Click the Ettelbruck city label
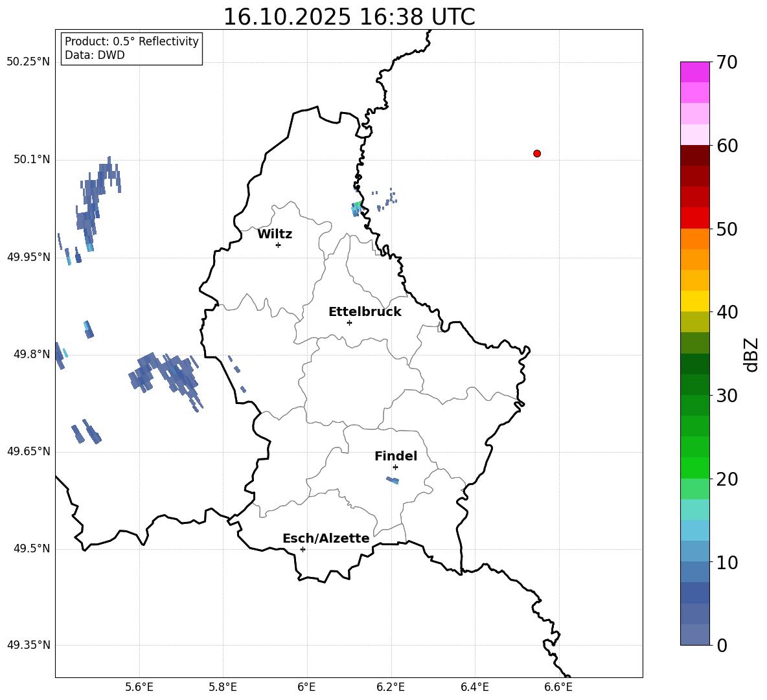Screen dimensions: 767x700 365,312
